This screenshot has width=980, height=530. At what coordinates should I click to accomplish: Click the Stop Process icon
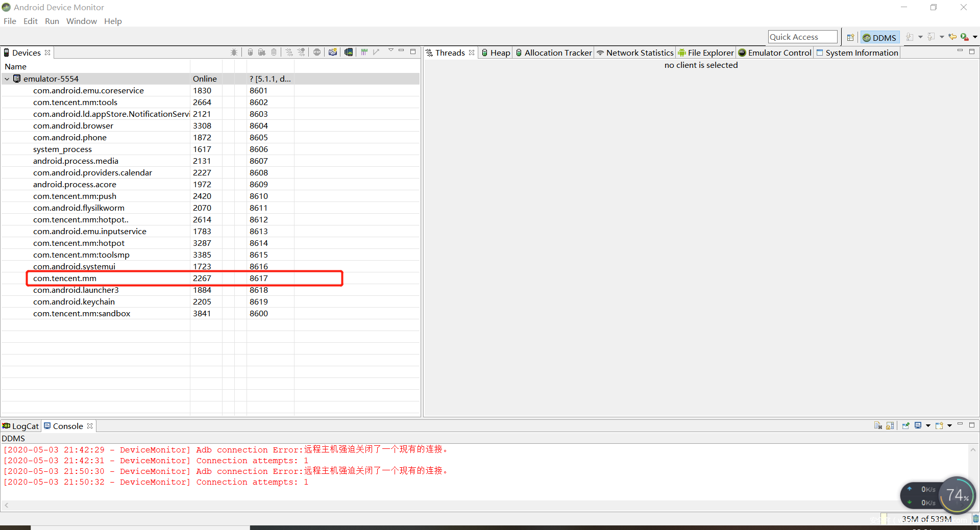[317, 52]
